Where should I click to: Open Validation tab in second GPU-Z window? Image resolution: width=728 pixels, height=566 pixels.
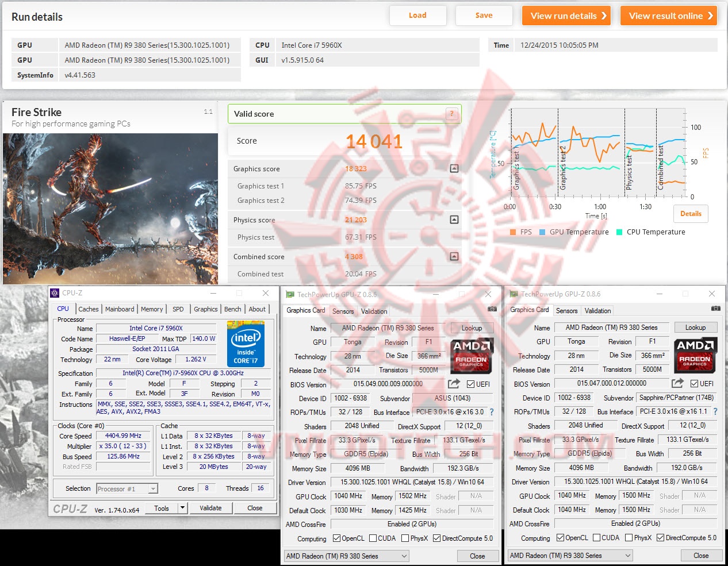598,311
